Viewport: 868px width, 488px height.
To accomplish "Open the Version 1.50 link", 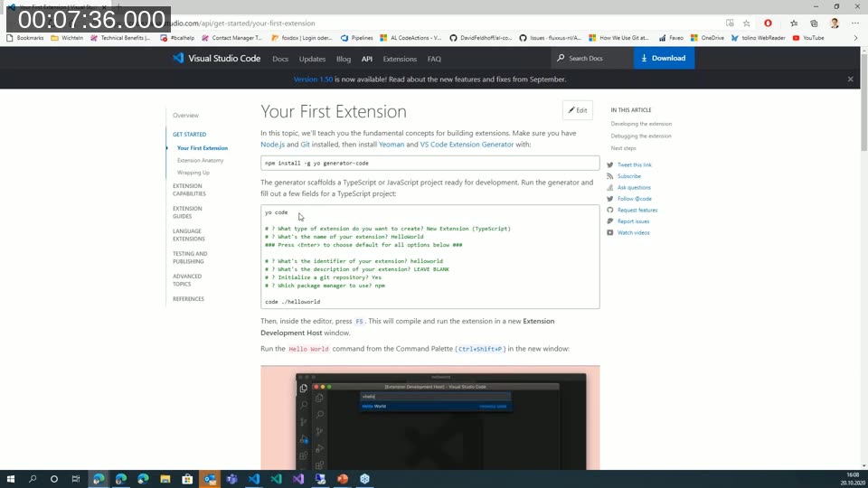I will (313, 80).
